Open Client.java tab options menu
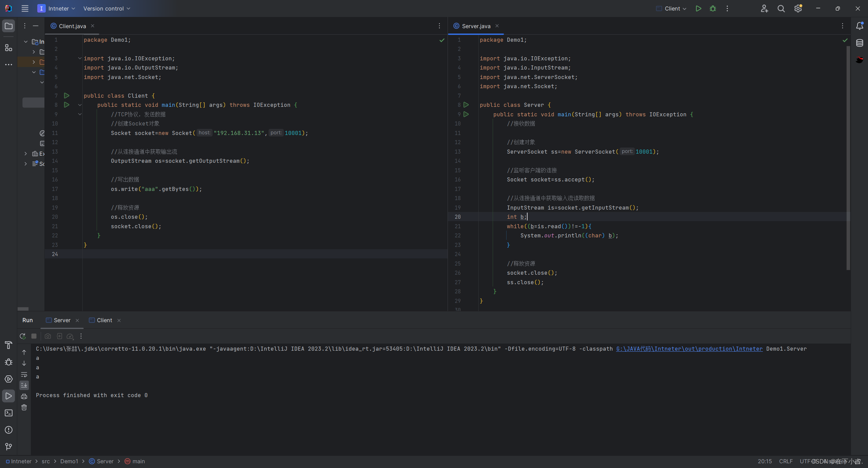This screenshot has height=468, width=868. coord(439,26)
